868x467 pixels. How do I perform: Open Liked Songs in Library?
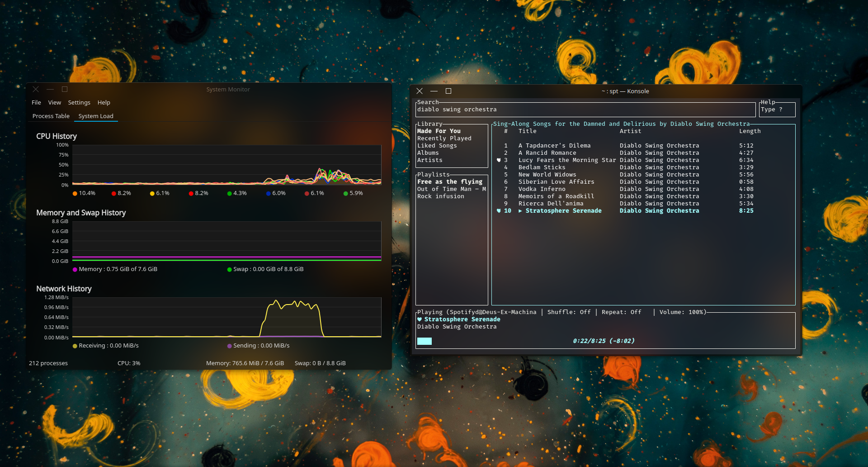tap(437, 146)
